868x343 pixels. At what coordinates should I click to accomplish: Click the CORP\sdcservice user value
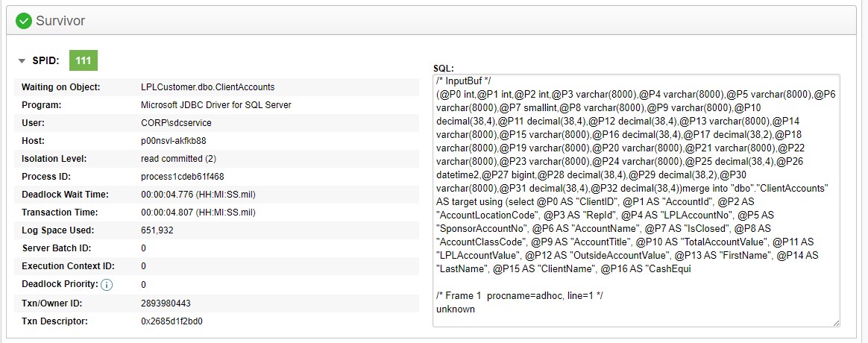[174, 123]
